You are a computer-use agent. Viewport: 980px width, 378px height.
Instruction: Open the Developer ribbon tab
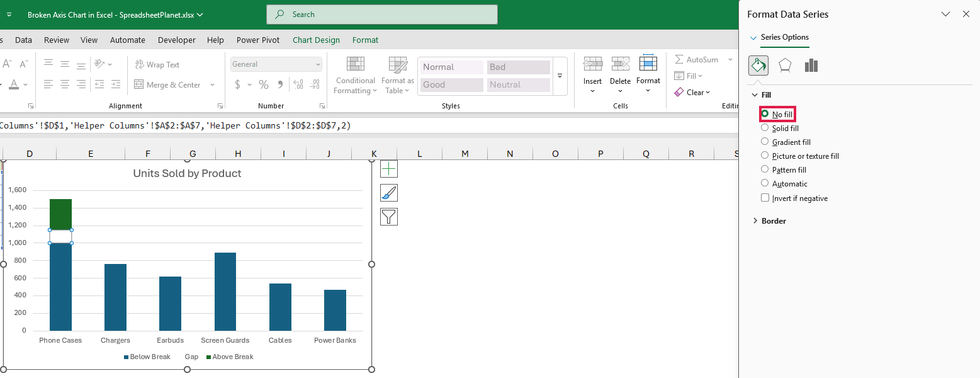[x=177, y=40]
